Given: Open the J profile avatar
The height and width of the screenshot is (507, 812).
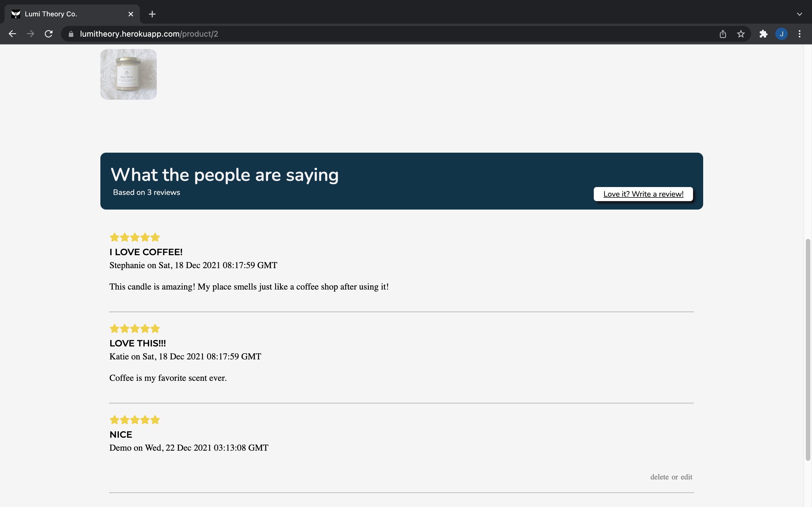Looking at the screenshot, I should point(782,34).
